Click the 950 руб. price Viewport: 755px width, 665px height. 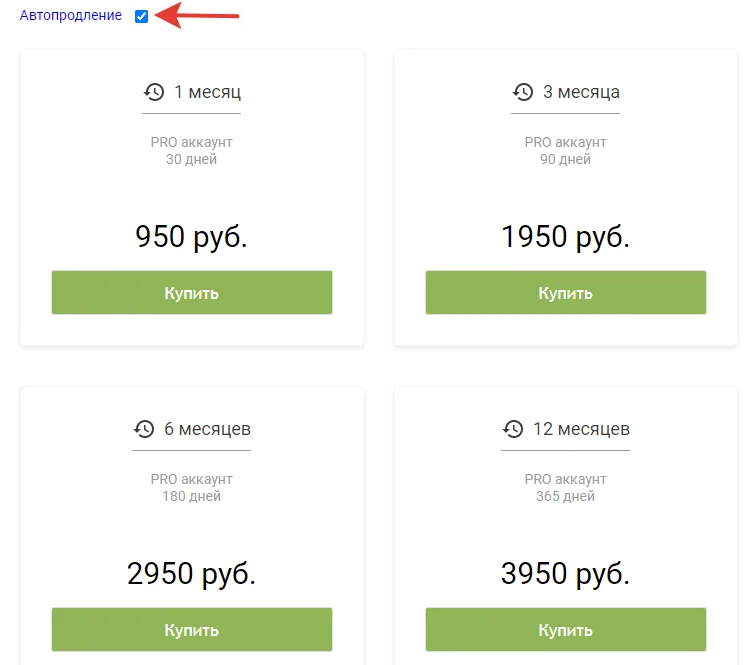point(192,237)
